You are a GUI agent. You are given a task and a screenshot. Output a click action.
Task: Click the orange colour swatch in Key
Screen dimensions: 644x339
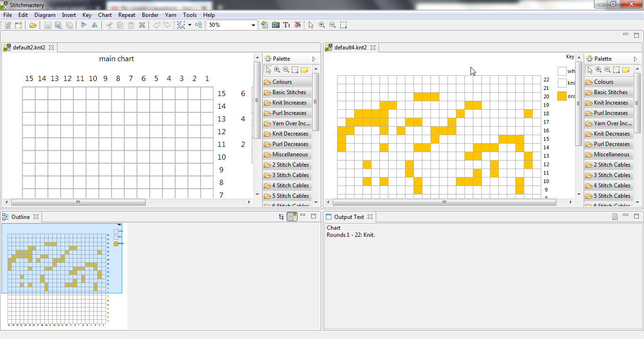(x=562, y=96)
